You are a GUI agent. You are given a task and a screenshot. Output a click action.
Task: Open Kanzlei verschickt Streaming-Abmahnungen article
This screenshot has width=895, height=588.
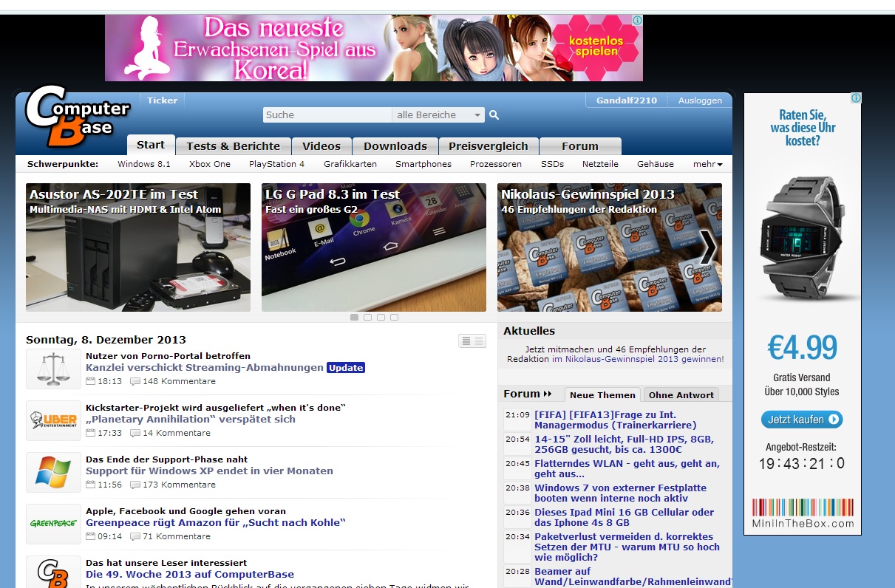(205, 367)
